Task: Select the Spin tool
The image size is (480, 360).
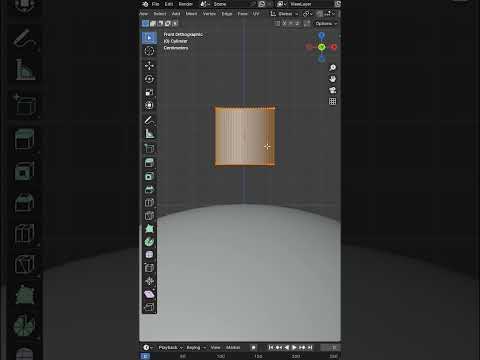Action: [149, 242]
